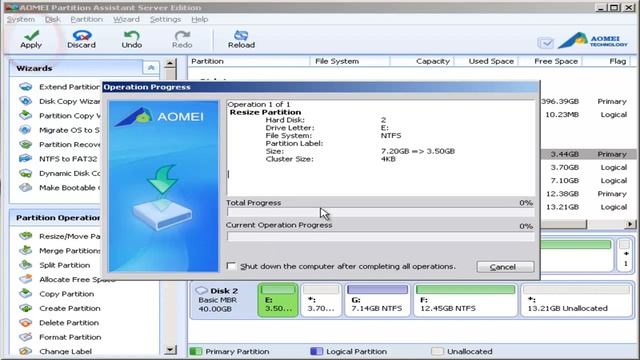Open Partition Recovery wizard icon
The image size is (640, 360).
tap(25, 144)
